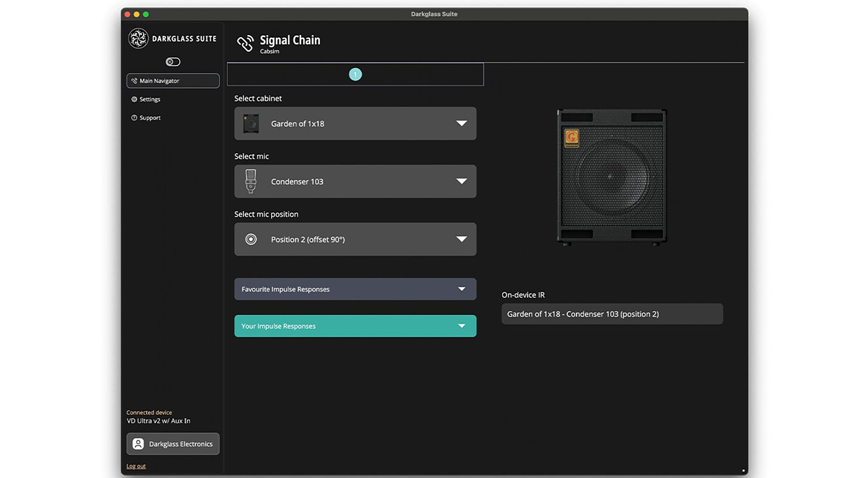
Task: Click the green fullscreen window button
Action: click(x=146, y=14)
